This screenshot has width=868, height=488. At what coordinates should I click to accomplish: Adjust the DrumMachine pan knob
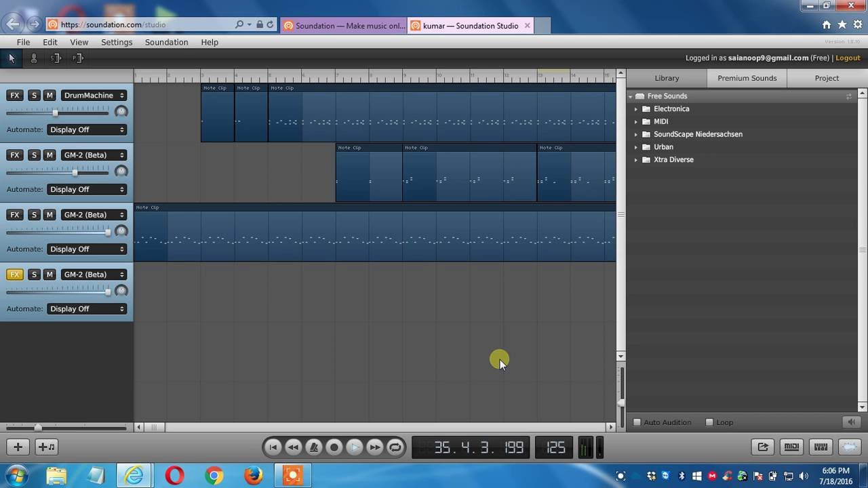(x=121, y=112)
